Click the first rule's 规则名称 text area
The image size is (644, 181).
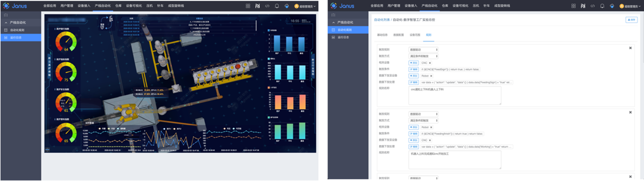pyautogui.click(x=455, y=95)
